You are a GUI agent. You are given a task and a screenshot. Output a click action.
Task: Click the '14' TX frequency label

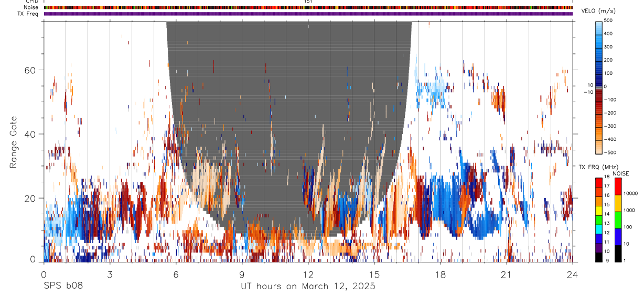click(x=607, y=214)
